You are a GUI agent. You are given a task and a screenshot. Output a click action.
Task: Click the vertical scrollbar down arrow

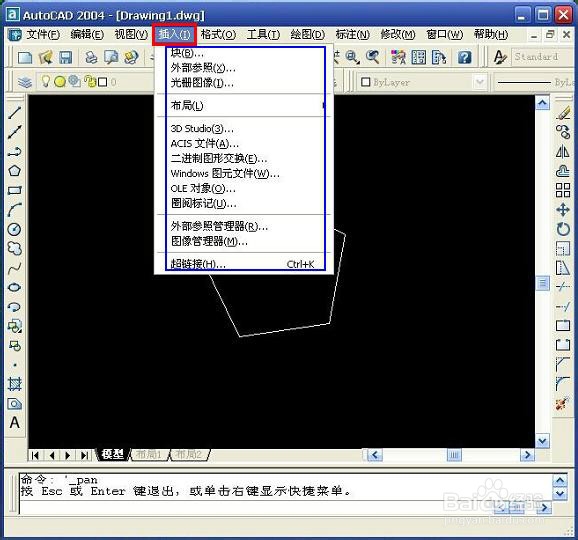[542, 440]
